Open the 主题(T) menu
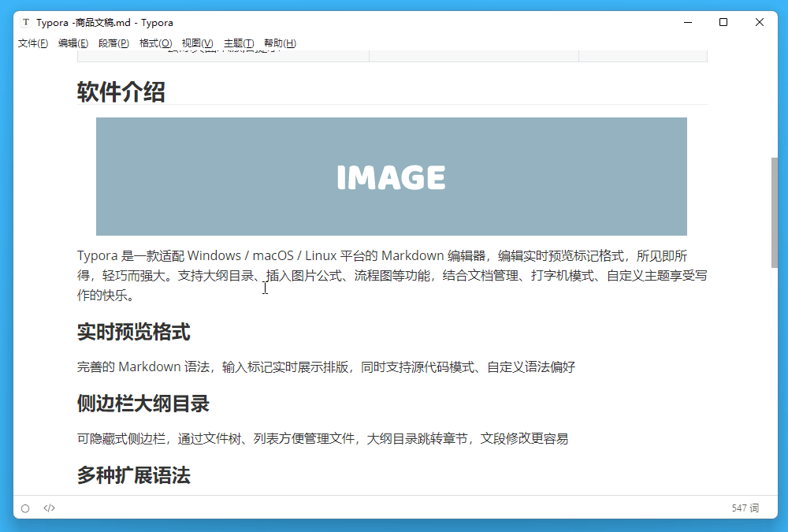Screen dimensions: 788x532 tap(239, 43)
